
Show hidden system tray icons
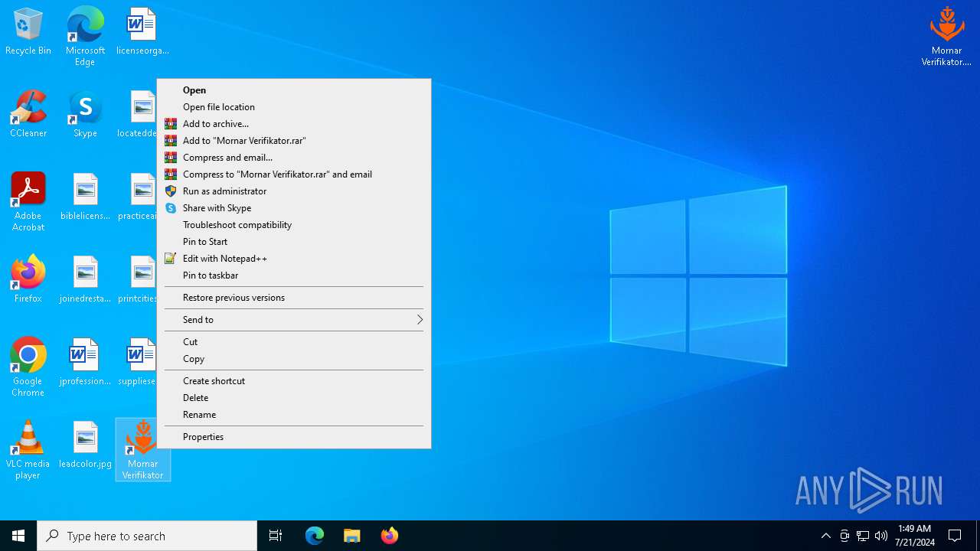tap(825, 536)
